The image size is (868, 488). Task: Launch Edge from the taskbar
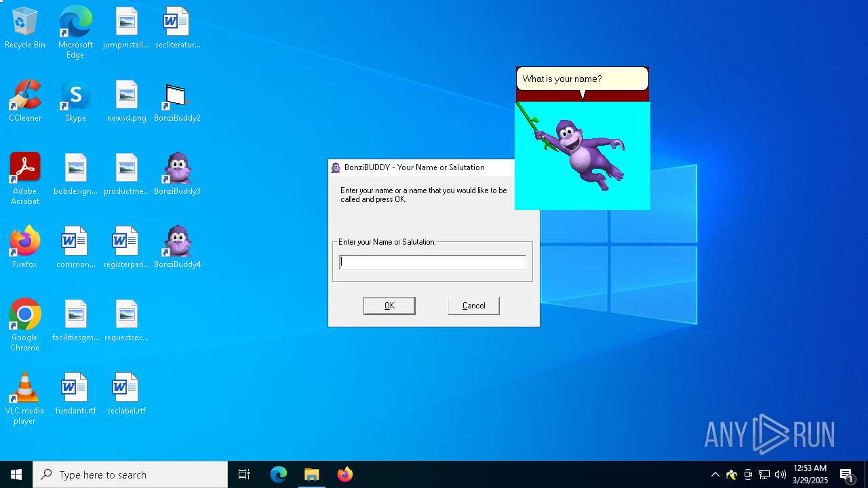[x=279, y=474]
